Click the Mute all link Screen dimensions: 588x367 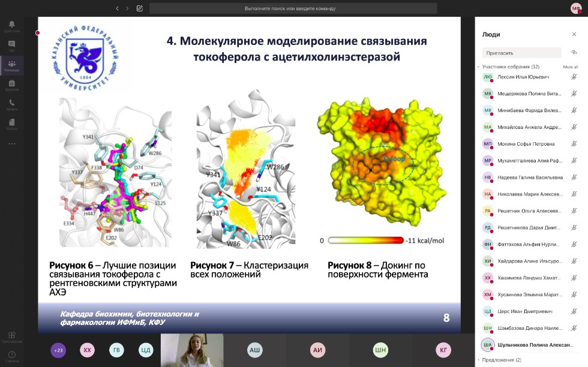pyautogui.click(x=571, y=67)
